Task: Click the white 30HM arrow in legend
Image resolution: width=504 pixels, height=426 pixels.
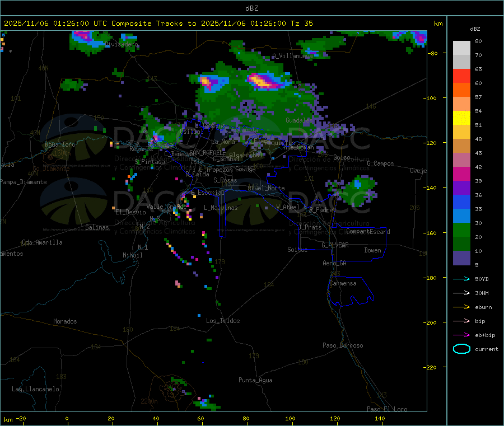Action: click(x=461, y=293)
